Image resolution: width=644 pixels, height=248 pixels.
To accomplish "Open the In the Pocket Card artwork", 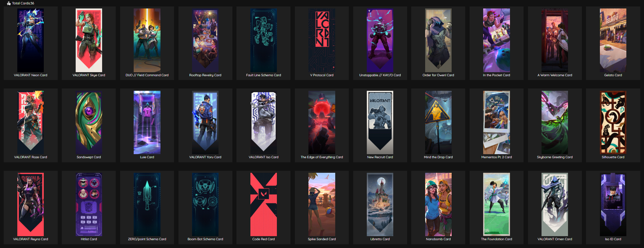I will [496, 40].
